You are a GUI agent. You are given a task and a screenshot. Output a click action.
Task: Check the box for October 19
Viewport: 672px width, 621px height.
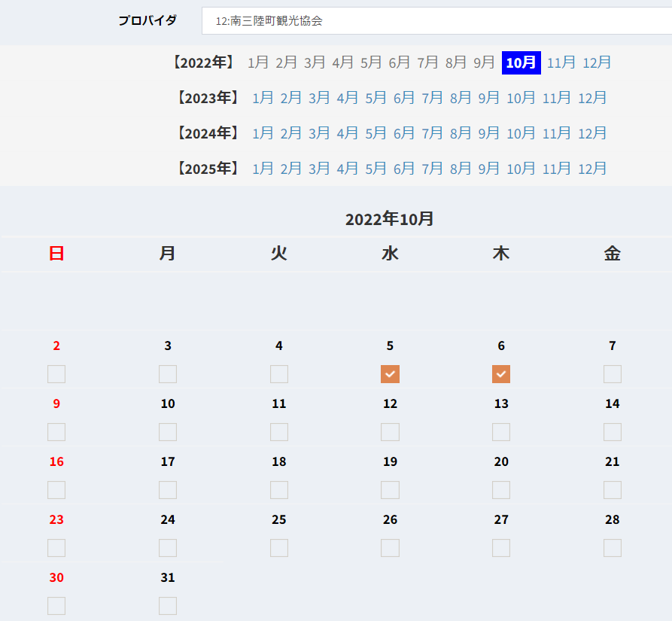pyautogui.click(x=390, y=490)
